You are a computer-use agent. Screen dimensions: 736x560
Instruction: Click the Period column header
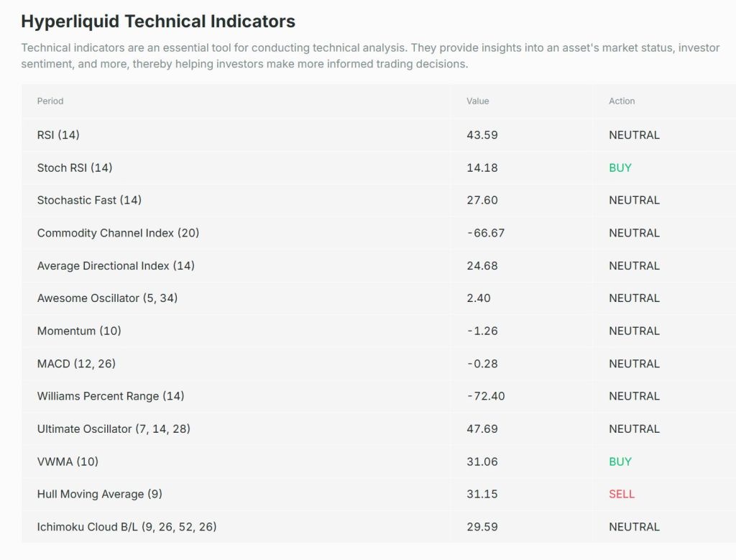[x=50, y=101]
